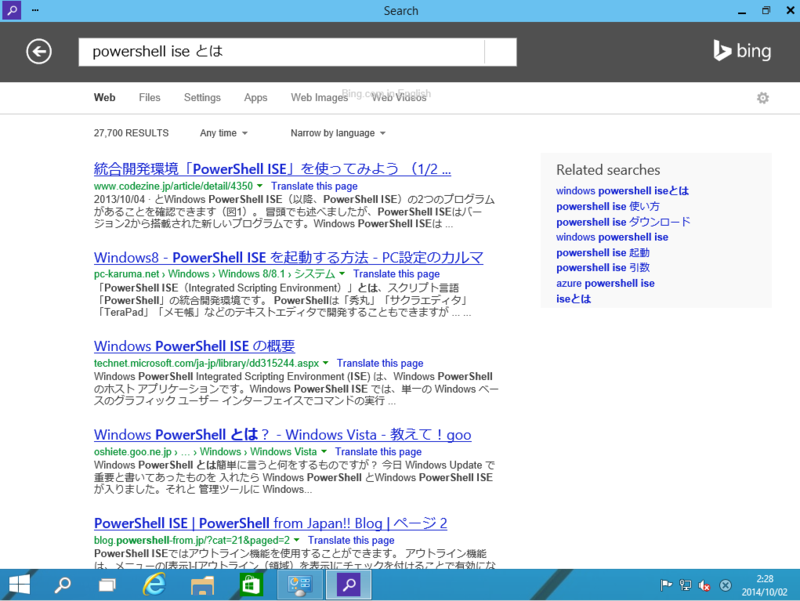
Task: Expand arrow next to blog.powershell-from.jp URL
Action: [296, 540]
